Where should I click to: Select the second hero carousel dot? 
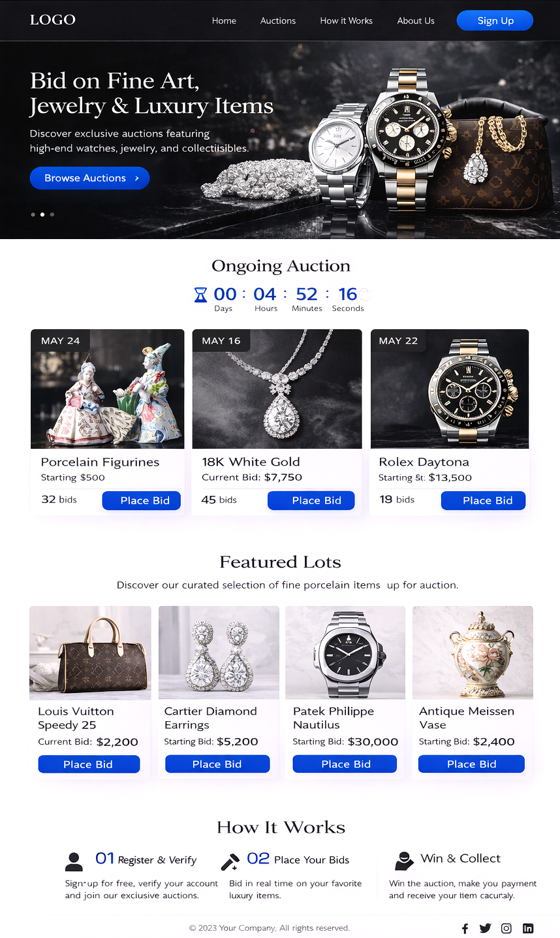(42, 214)
